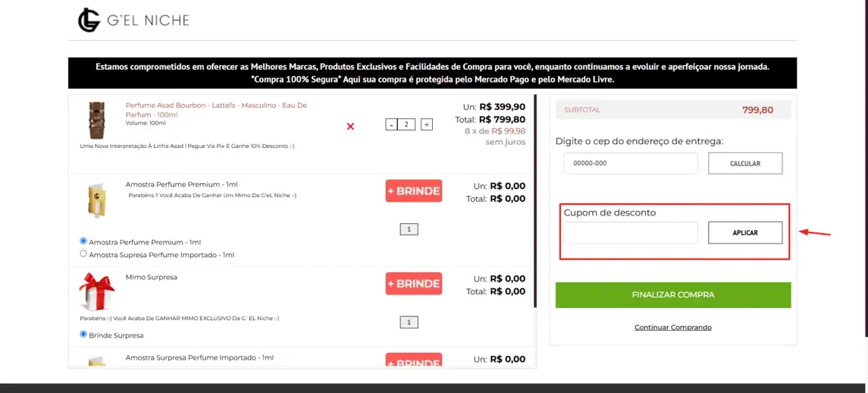Click the SUBTOTAL 799,80 amount
The image size is (868, 393).
[x=758, y=110]
